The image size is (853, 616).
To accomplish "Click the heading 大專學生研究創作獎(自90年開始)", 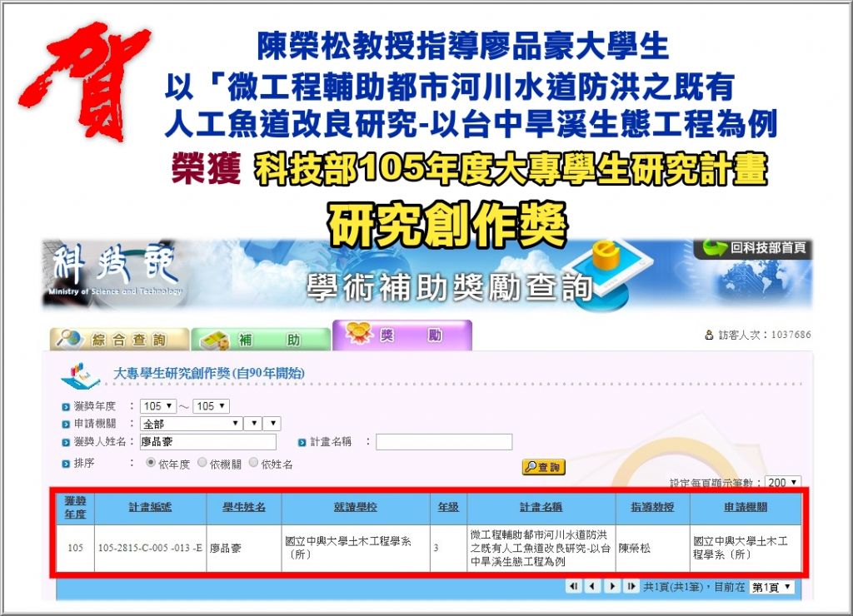I will 209,373.
